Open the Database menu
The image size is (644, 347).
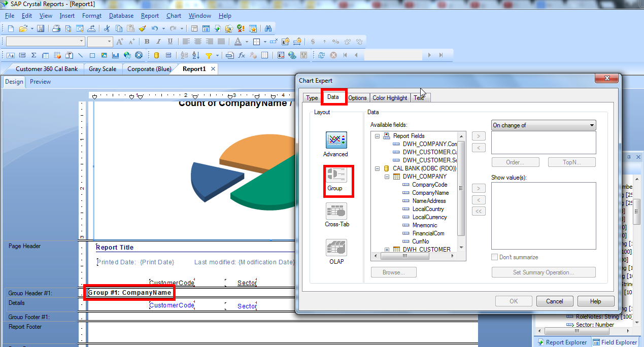(121, 16)
